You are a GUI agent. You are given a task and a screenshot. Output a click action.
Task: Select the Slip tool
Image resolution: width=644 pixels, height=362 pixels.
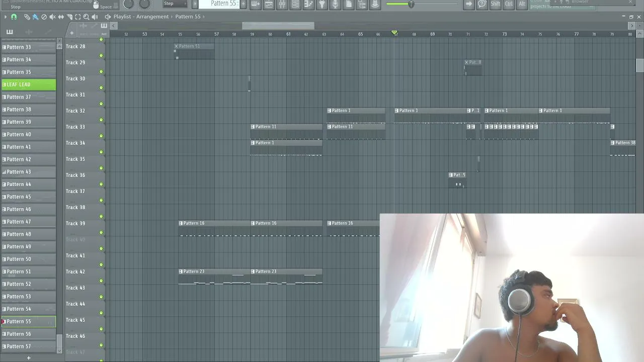(x=61, y=17)
